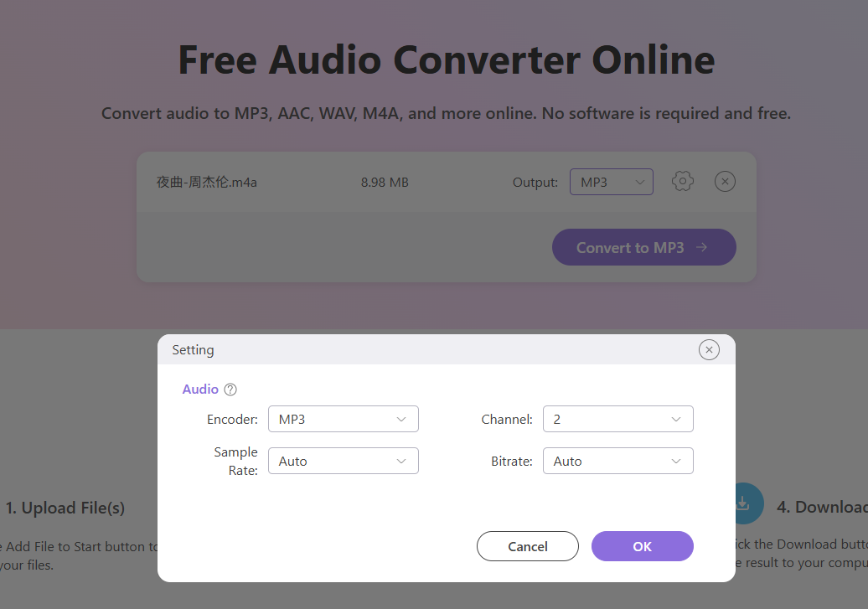
Task: Click the Channel label
Action: pyautogui.click(x=507, y=420)
